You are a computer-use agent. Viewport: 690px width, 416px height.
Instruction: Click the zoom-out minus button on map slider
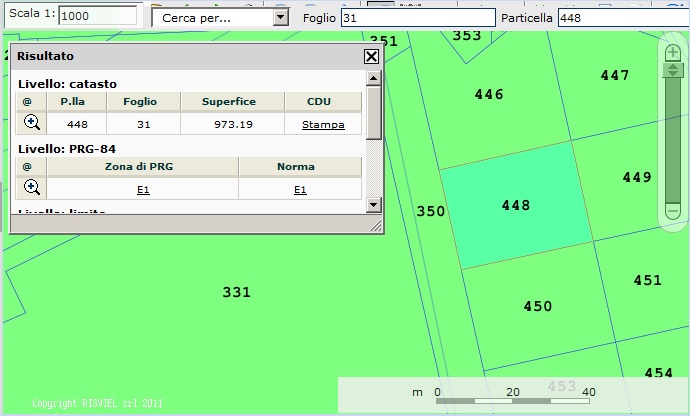[672, 212]
